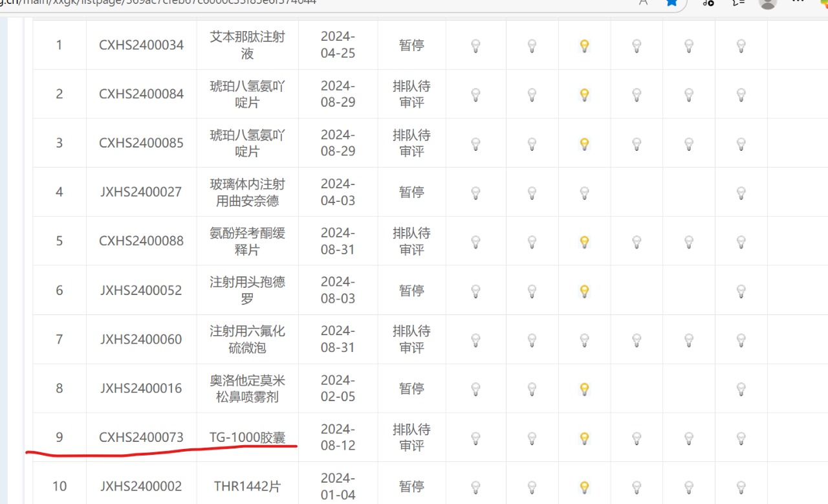Select the last bulb icon in the JXHS2400016 row
The width and height of the screenshot is (828, 504).
741,389
